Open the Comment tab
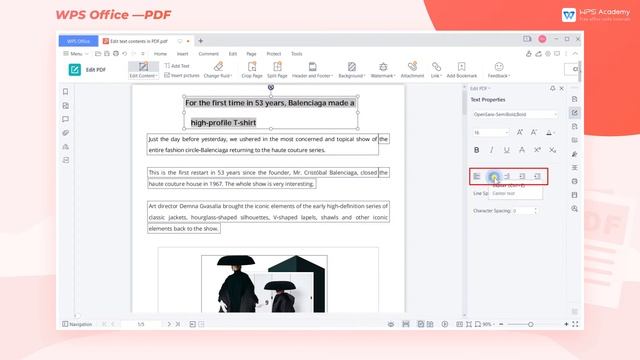 tap(209, 54)
